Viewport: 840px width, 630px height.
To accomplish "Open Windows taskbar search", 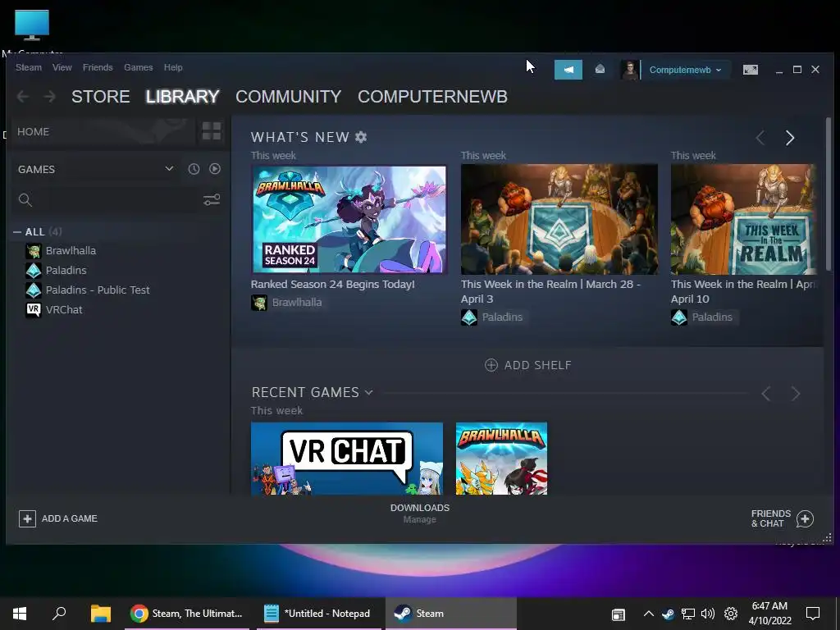I will 59,614.
